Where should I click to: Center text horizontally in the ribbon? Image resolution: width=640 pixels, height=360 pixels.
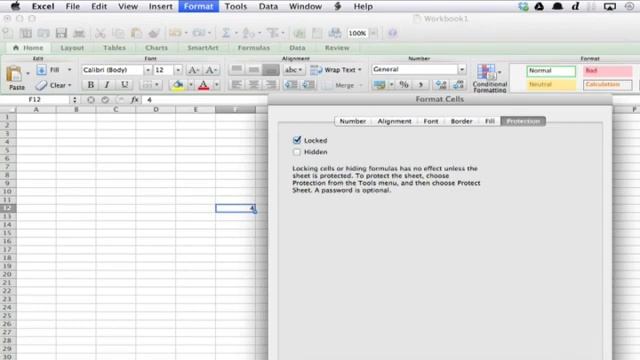[x=253, y=85]
